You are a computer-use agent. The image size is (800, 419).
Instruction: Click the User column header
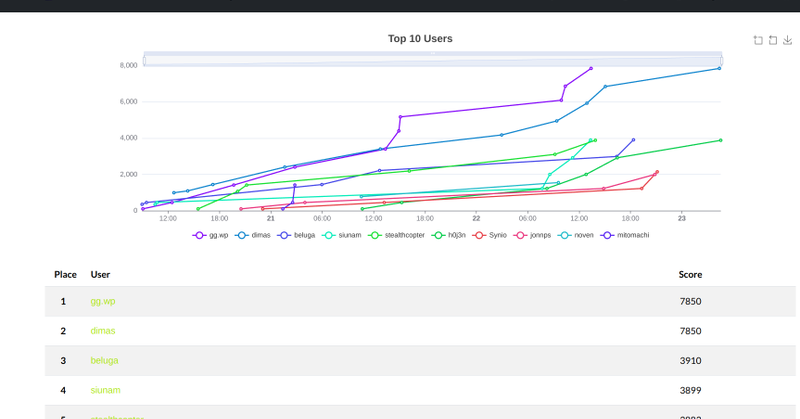(101, 275)
